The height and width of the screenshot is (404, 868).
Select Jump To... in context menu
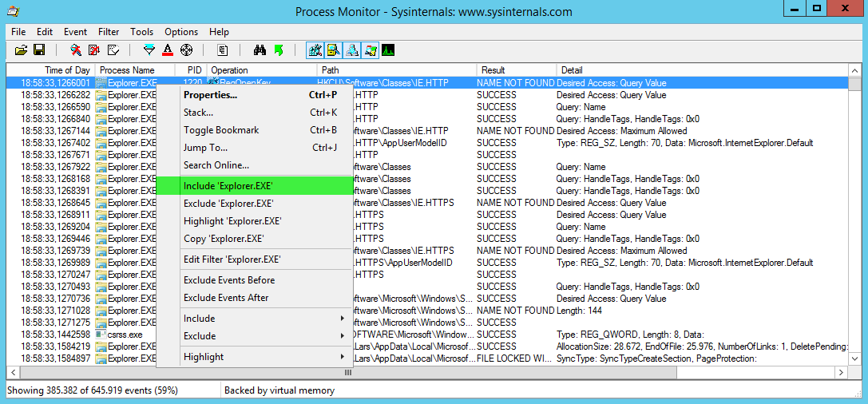255,148
